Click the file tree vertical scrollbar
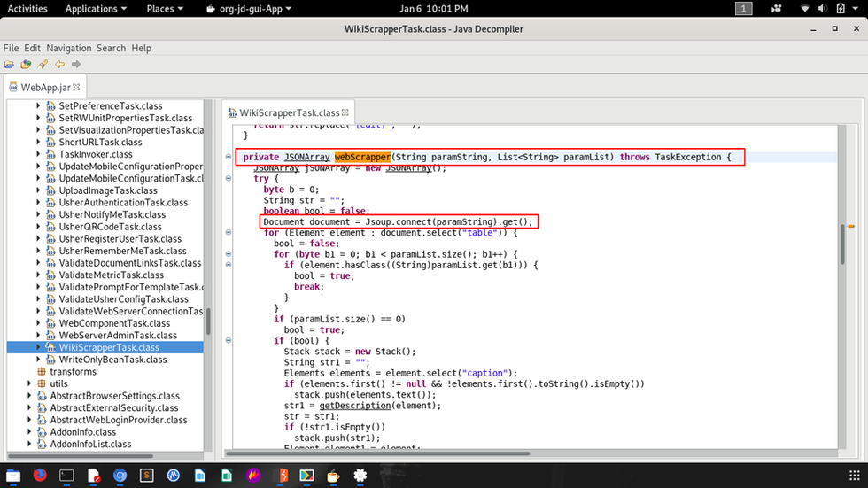This screenshot has width=868, height=488. [x=208, y=321]
